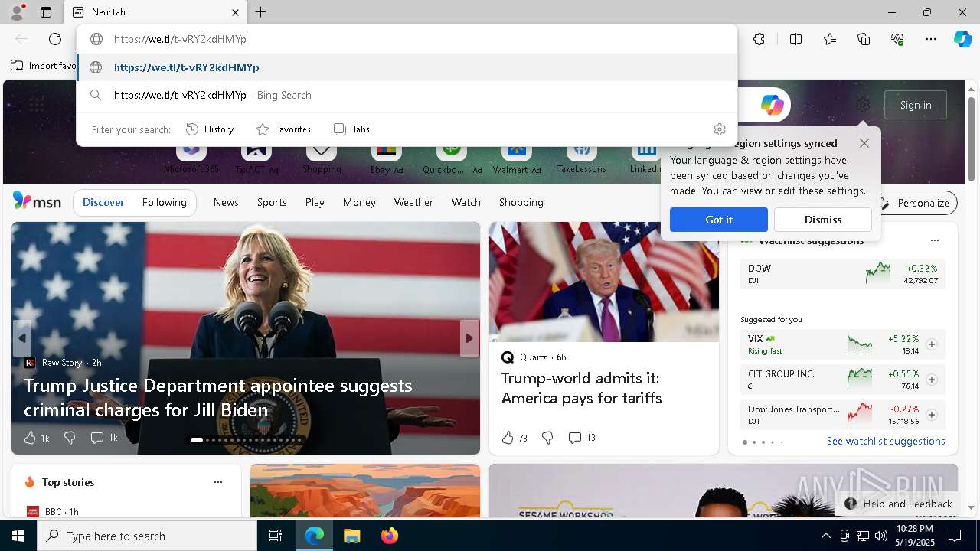Toggle split screen icon
This screenshot has height=551, width=980.
(795, 39)
